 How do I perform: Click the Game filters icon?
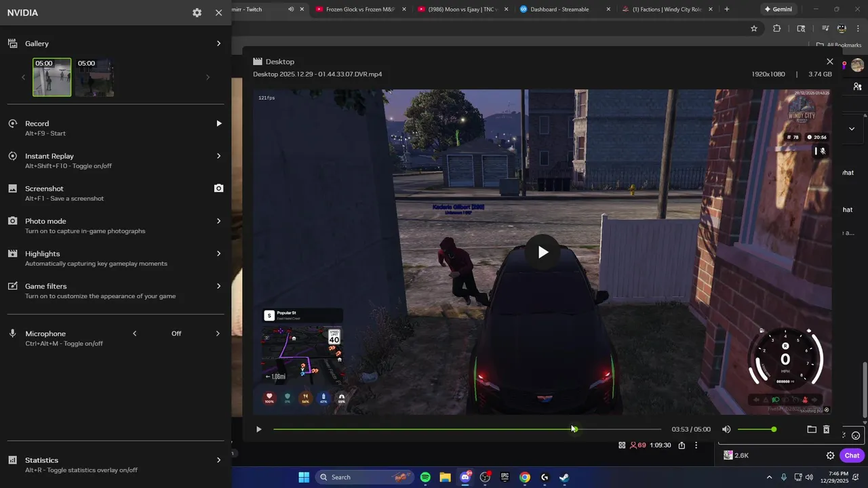tap(12, 286)
